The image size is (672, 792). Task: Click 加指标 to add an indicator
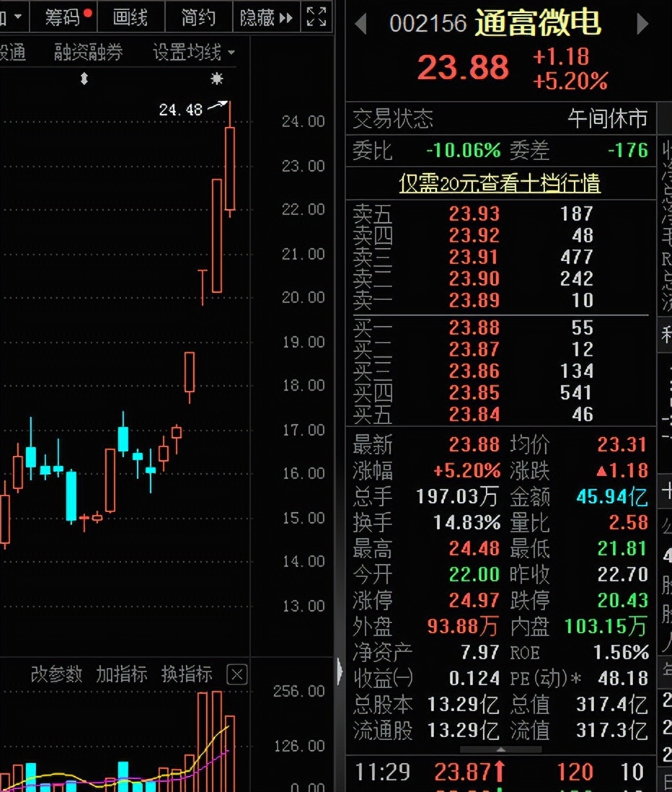pos(121,674)
